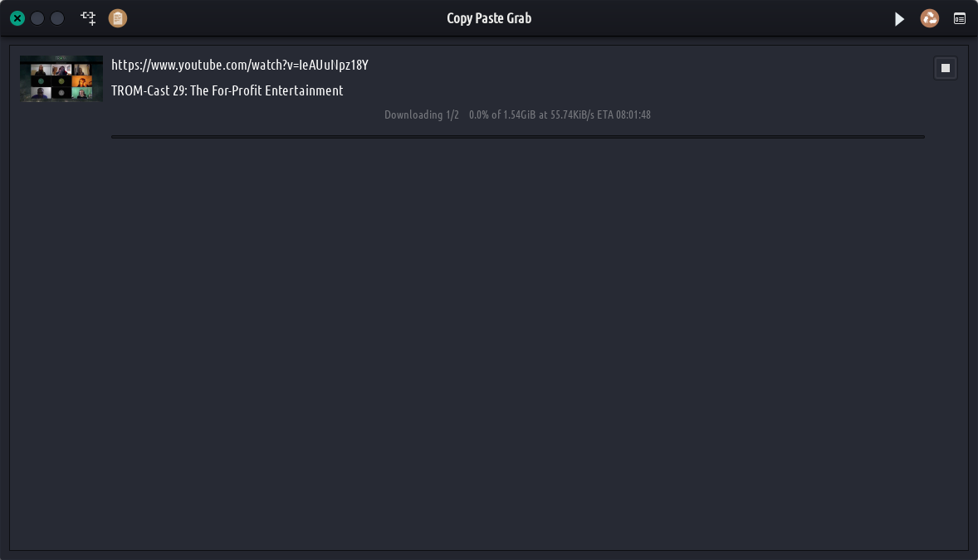
Task: Open the preferences panel icon
Action: (x=960, y=18)
